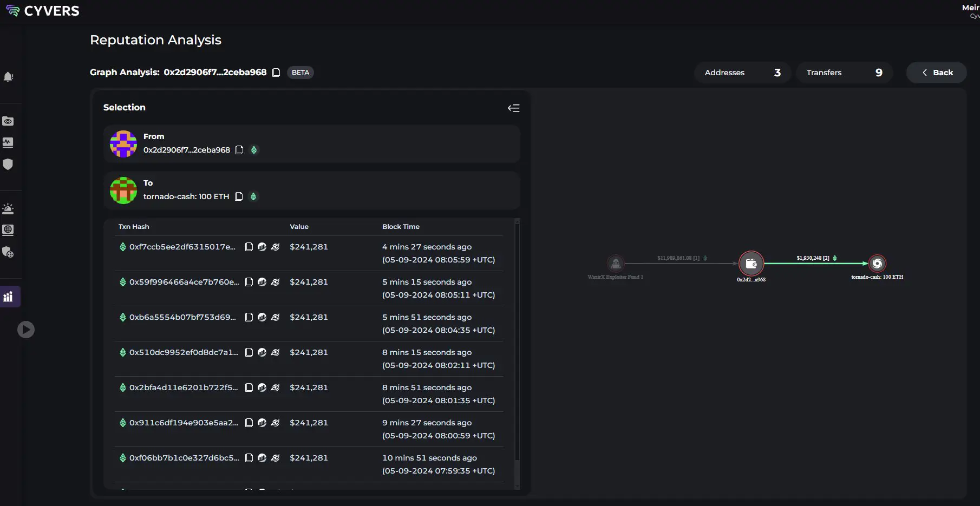Open the eye monitoring sidebar icon
Viewport: 980px width, 506px height.
8,121
